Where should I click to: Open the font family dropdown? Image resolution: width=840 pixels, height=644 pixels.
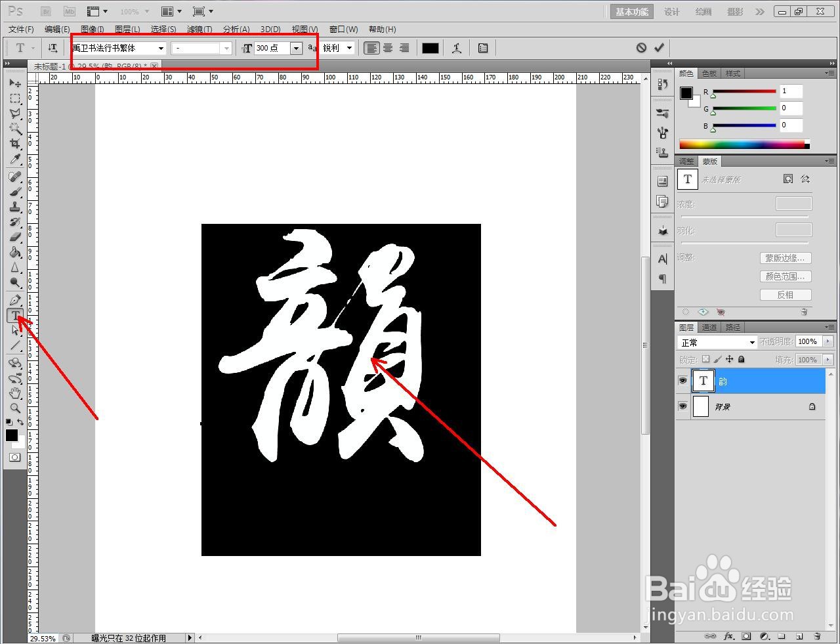(161, 47)
